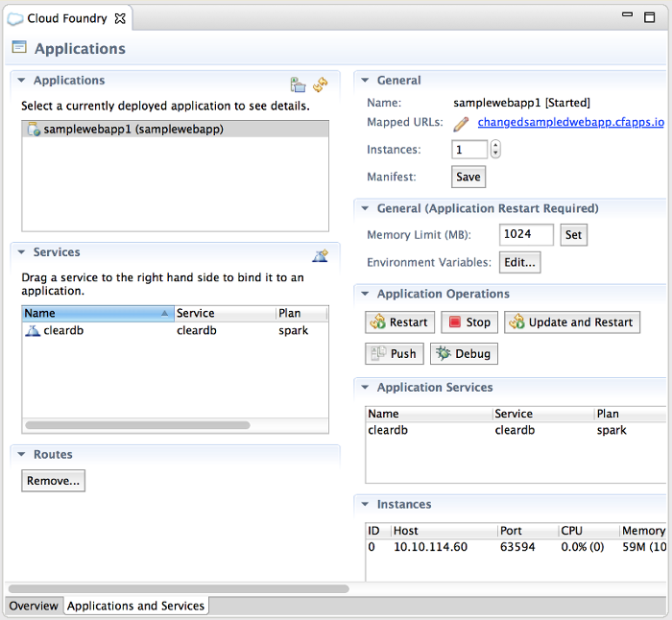Click the CPU column header in Instances
Image resolution: width=672 pixels, height=620 pixels.
pyautogui.click(x=589, y=531)
